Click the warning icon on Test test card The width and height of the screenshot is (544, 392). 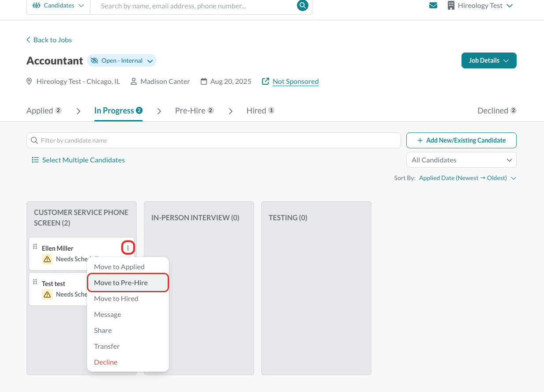click(x=47, y=294)
